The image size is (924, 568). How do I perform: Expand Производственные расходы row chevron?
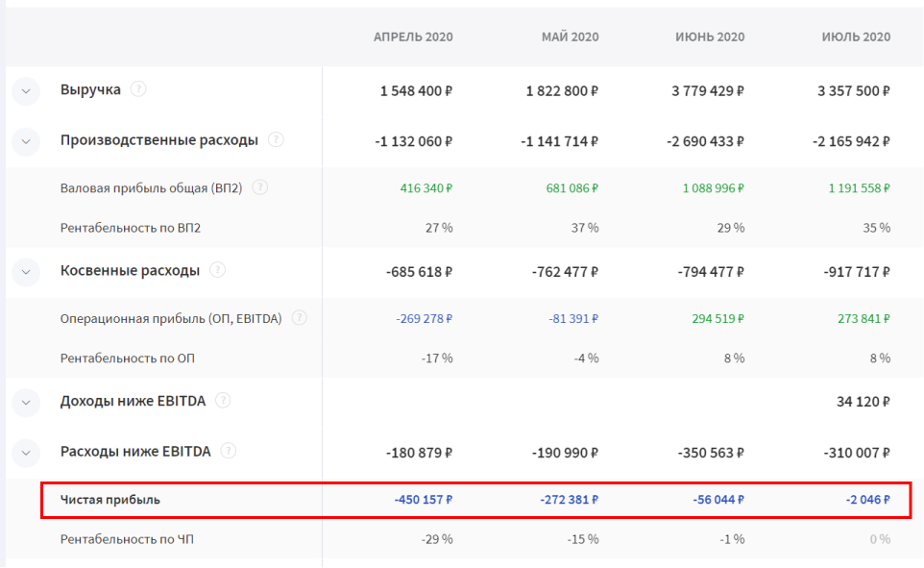[x=26, y=141]
